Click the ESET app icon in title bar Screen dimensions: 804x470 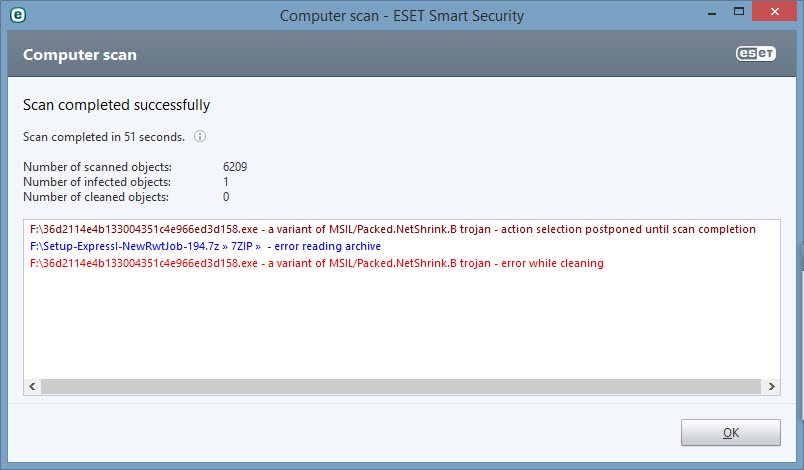(x=18, y=15)
